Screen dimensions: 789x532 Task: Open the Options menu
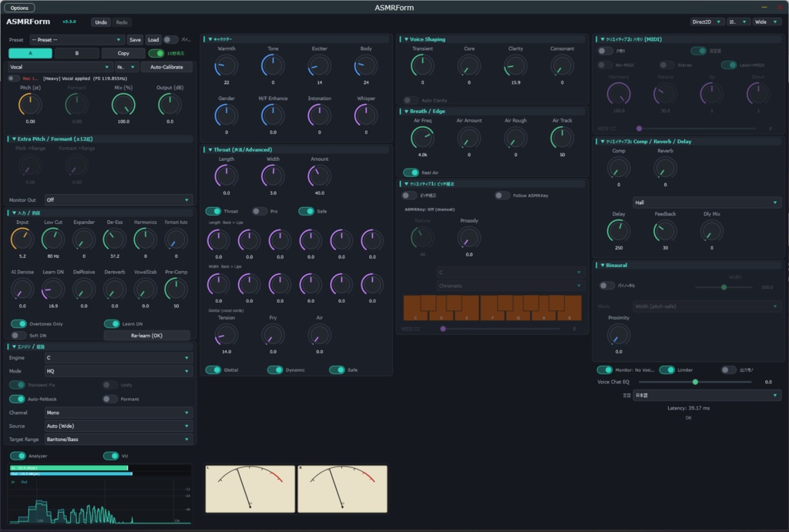(x=19, y=8)
